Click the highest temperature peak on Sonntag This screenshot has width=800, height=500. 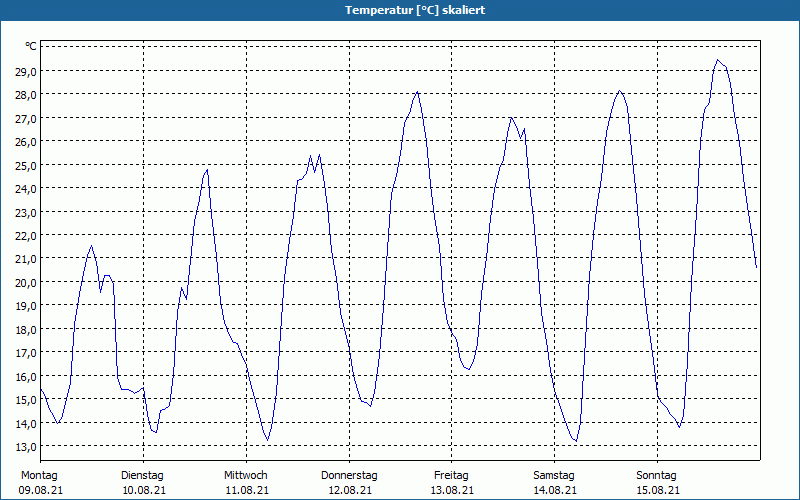click(x=718, y=60)
